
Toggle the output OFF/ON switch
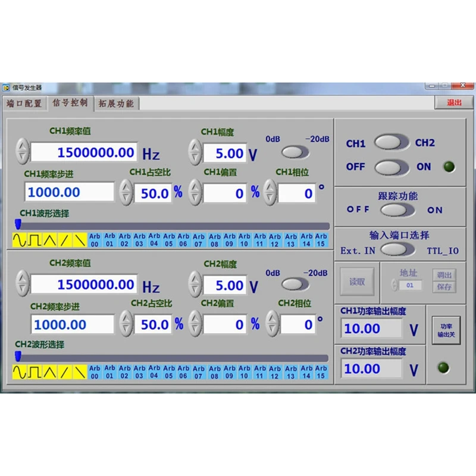pos(391,168)
